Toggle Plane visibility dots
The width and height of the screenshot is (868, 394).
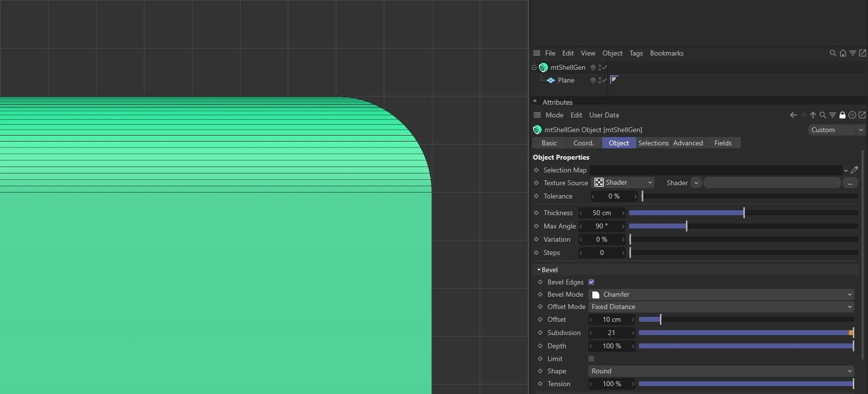[600, 80]
